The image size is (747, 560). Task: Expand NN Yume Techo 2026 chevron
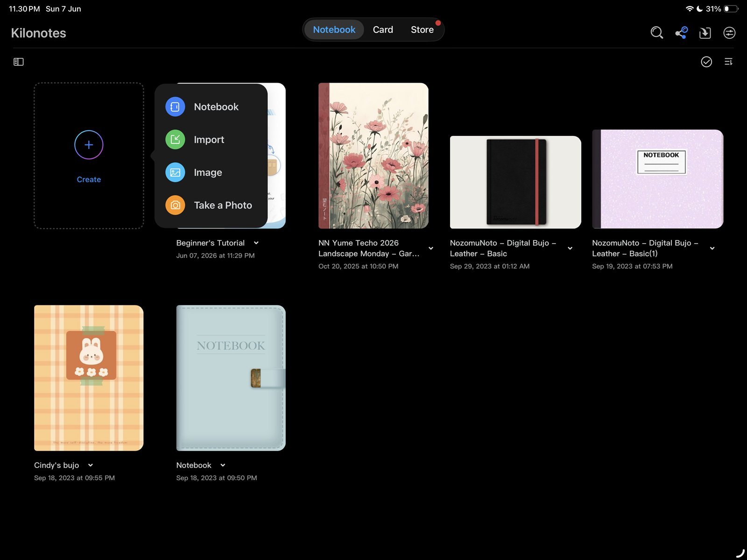431,248
